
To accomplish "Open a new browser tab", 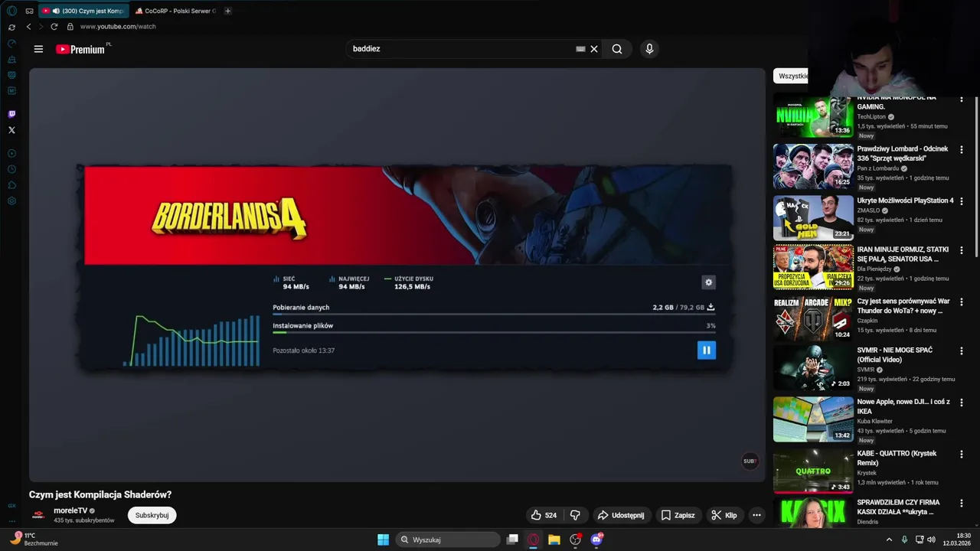I will click(x=227, y=11).
